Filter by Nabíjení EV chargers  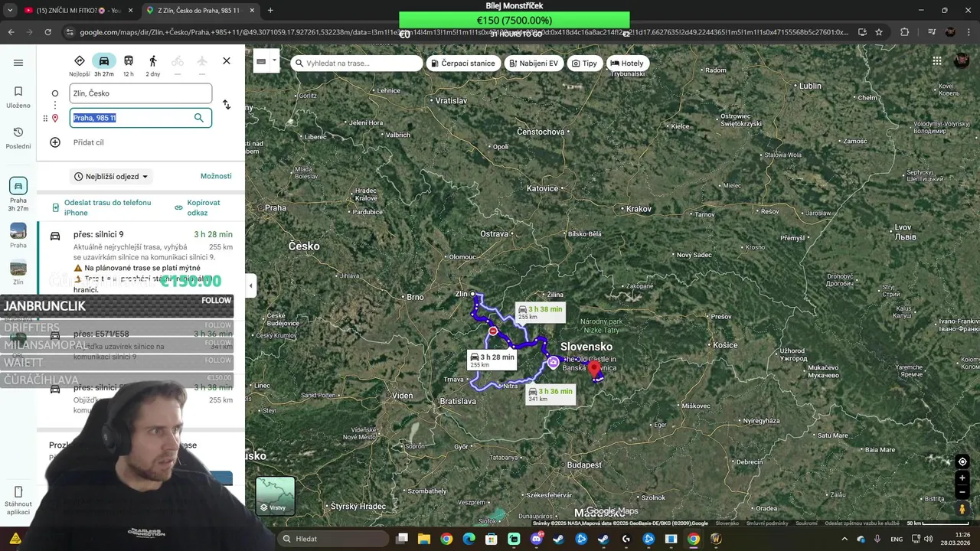point(533,64)
